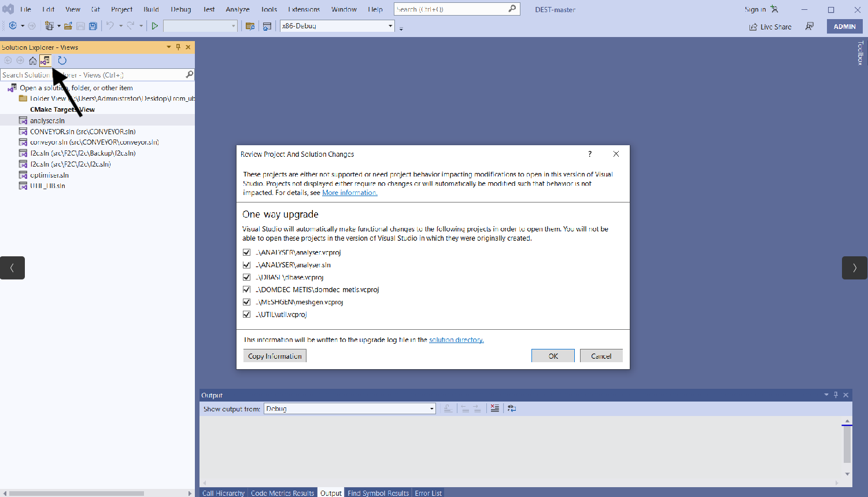
Task: Click the Solution Explorer horizontal scrollbar
Action: (76, 494)
